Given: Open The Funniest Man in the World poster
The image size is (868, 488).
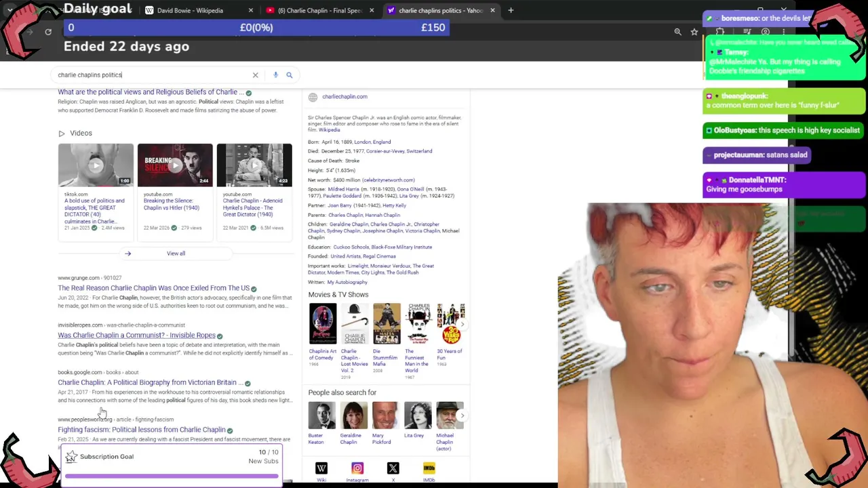Looking at the screenshot, I should coord(418,324).
